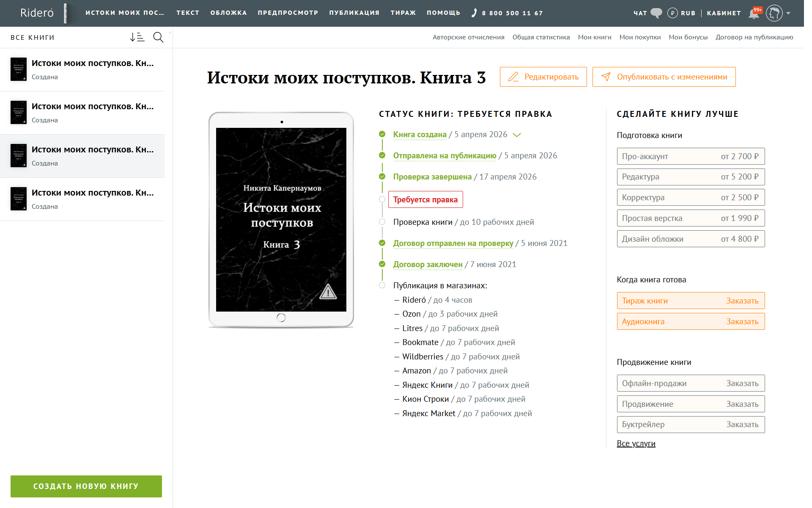Order Тираж книги
This screenshot has height=508, width=812.
[x=691, y=301]
